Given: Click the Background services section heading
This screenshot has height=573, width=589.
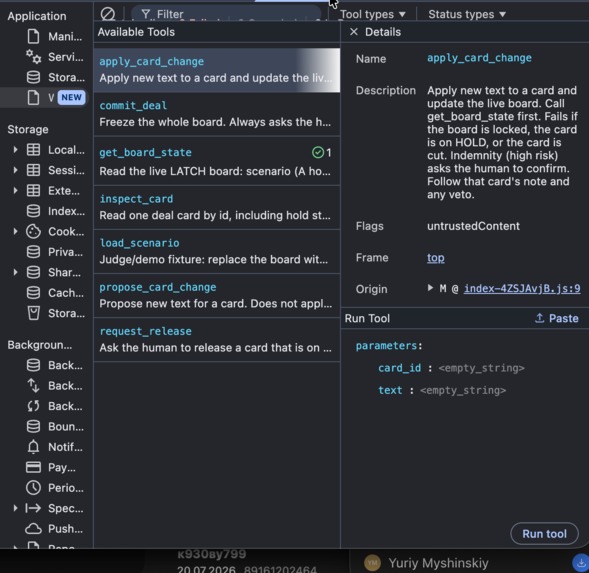Looking at the screenshot, I should click(x=39, y=345).
